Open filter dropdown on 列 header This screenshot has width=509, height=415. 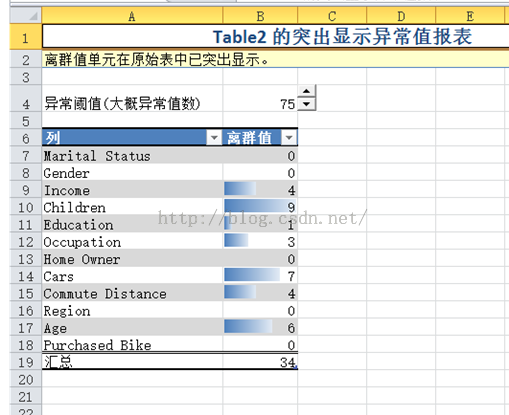click(x=214, y=137)
